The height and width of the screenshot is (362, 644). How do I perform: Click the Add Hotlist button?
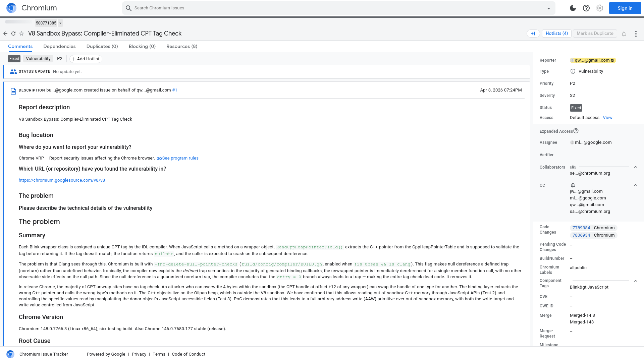click(x=86, y=59)
